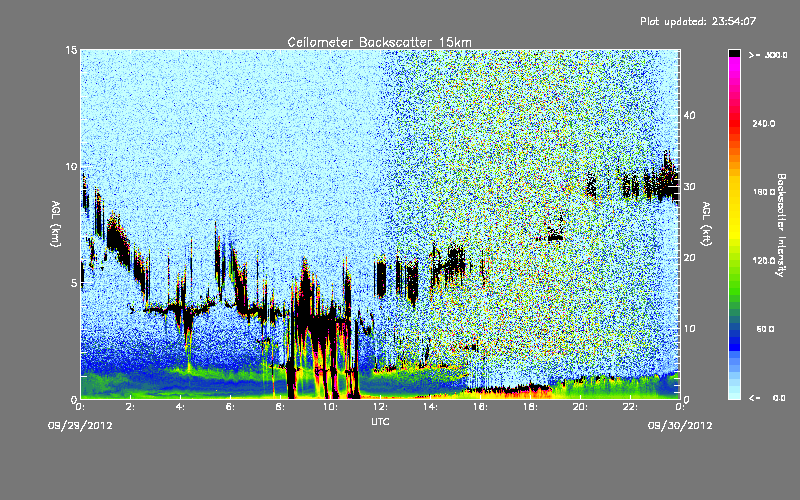The image size is (800, 500).
Task: Click the left 'AGL (km)' axis label
Action: (x=56, y=223)
